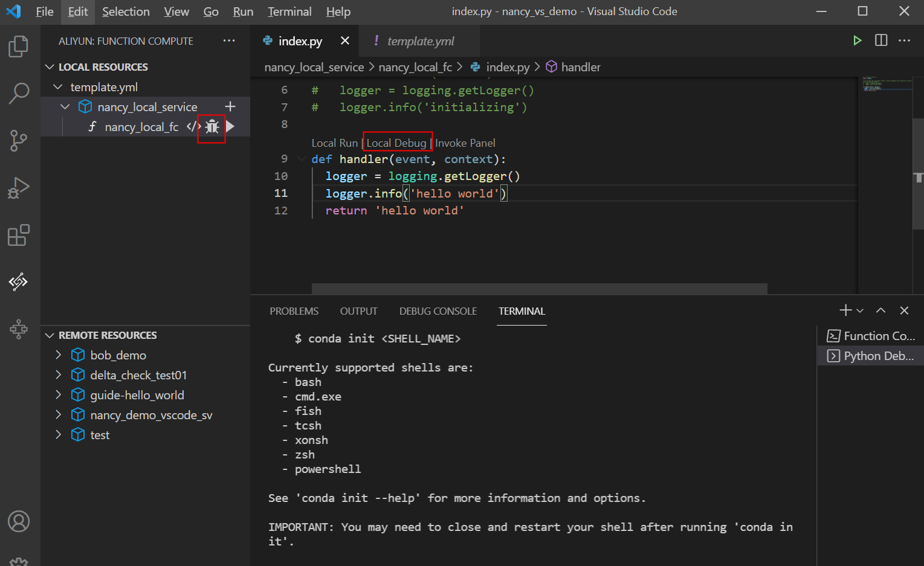Open the Explorer view in activity bar

[19, 47]
